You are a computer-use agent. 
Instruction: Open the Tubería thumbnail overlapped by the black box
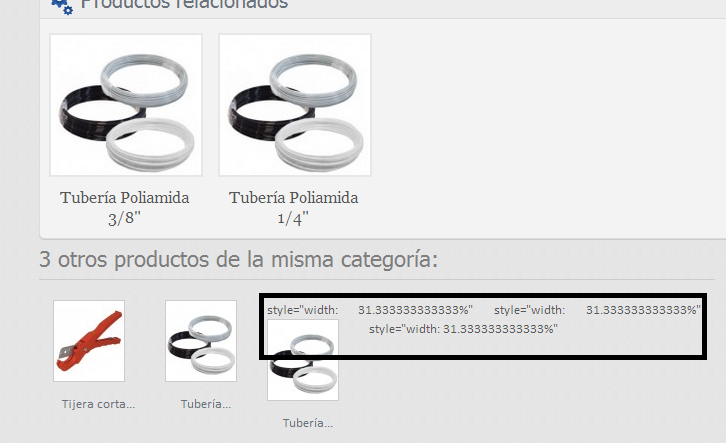[x=303, y=360]
